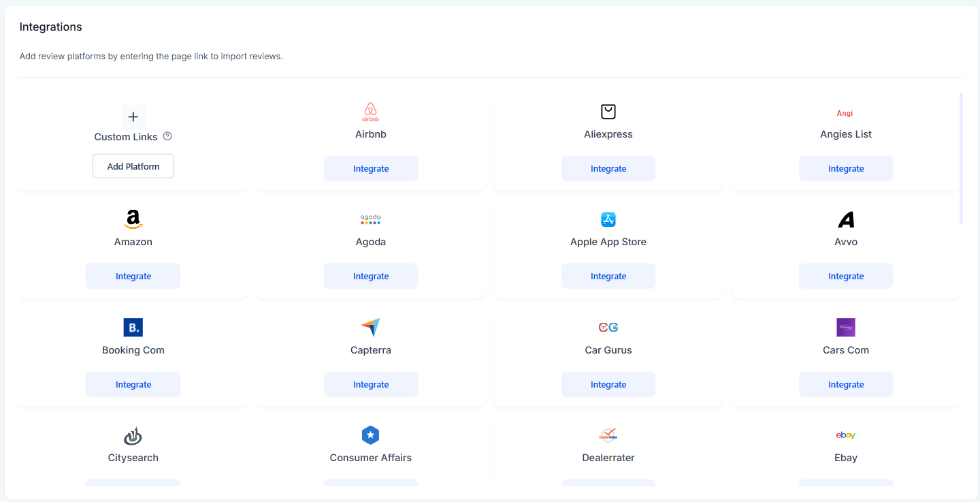Click the Citysearch platform name
Screen dimensions: 980x502
(133, 458)
